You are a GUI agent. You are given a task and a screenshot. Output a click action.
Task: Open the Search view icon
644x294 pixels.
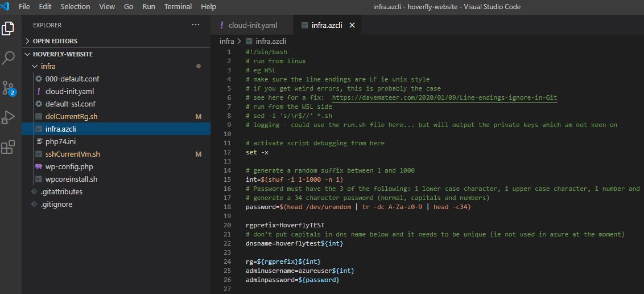(8, 58)
